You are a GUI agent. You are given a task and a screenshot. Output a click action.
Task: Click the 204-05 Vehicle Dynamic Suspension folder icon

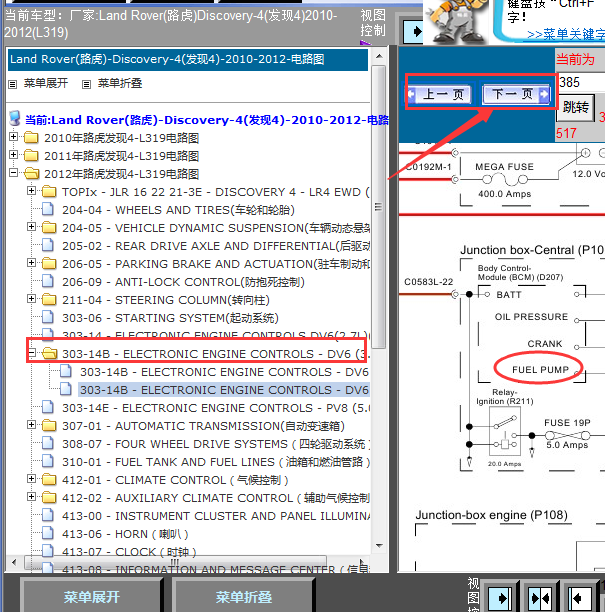tap(49, 227)
